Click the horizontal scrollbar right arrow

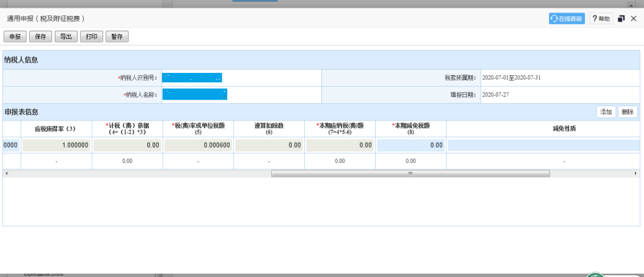pyautogui.click(x=636, y=173)
